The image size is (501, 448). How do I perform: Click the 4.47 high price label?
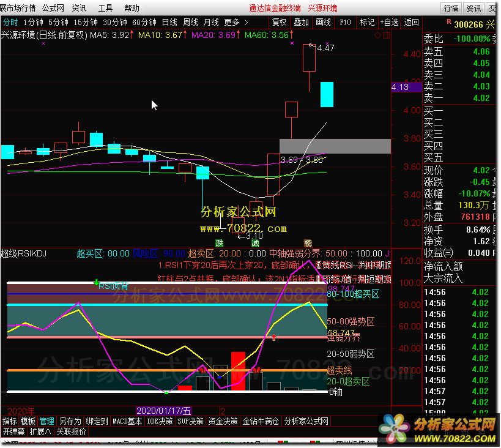(326, 48)
